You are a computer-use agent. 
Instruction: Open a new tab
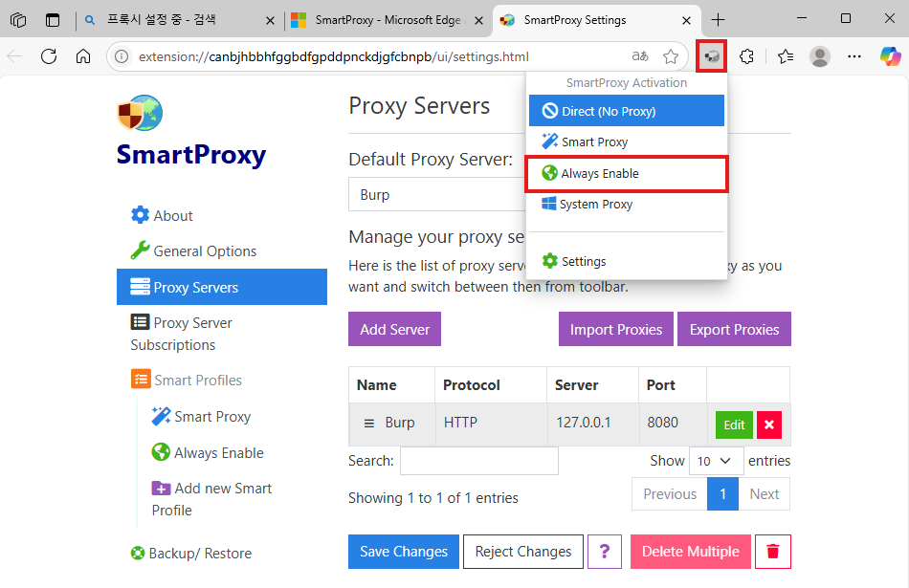click(x=718, y=20)
